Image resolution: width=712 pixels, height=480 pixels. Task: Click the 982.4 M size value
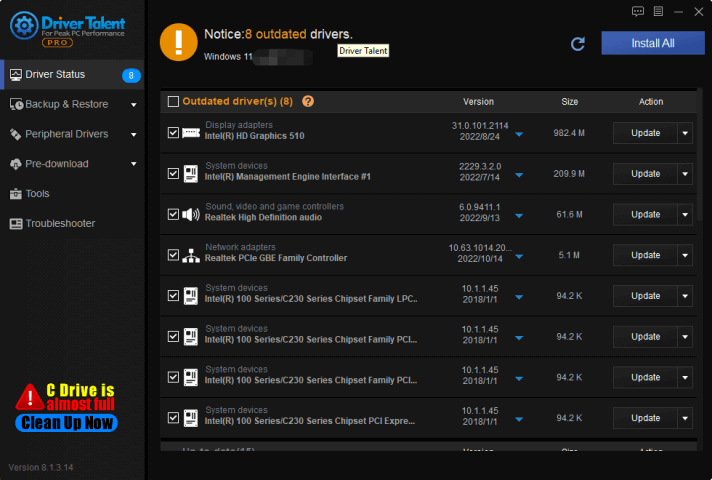[569, 133]
